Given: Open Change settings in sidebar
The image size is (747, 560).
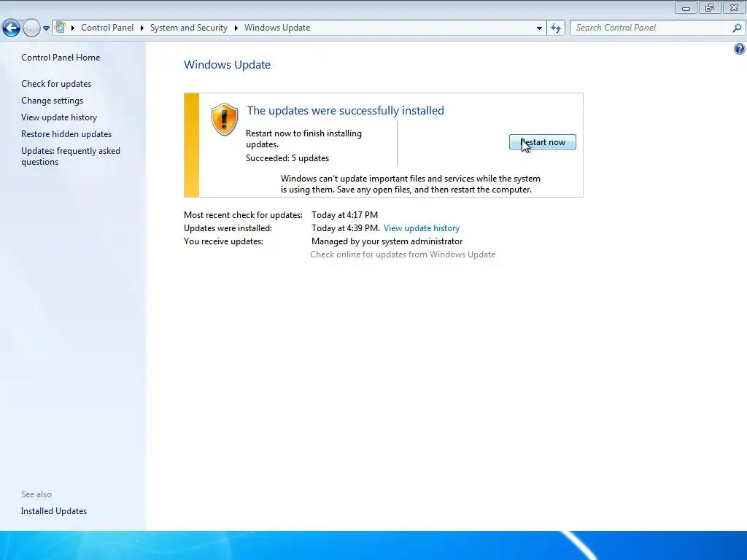Looking at the screenshot, I should tap(52, 101).
